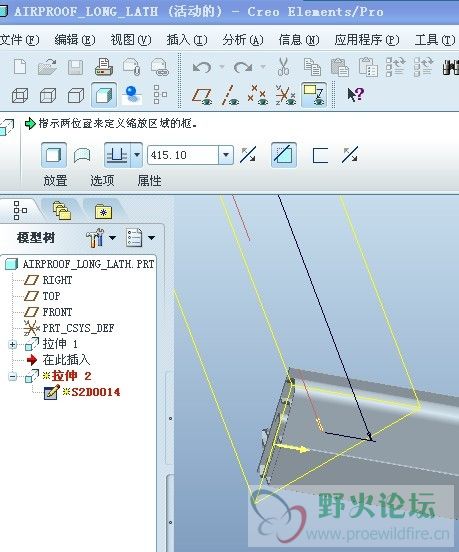Select extrude as solid option

[54, 155]
